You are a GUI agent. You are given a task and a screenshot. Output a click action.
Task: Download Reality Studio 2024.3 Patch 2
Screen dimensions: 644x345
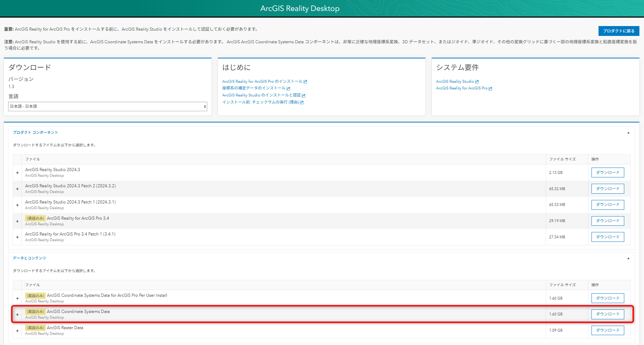point(608,189)
